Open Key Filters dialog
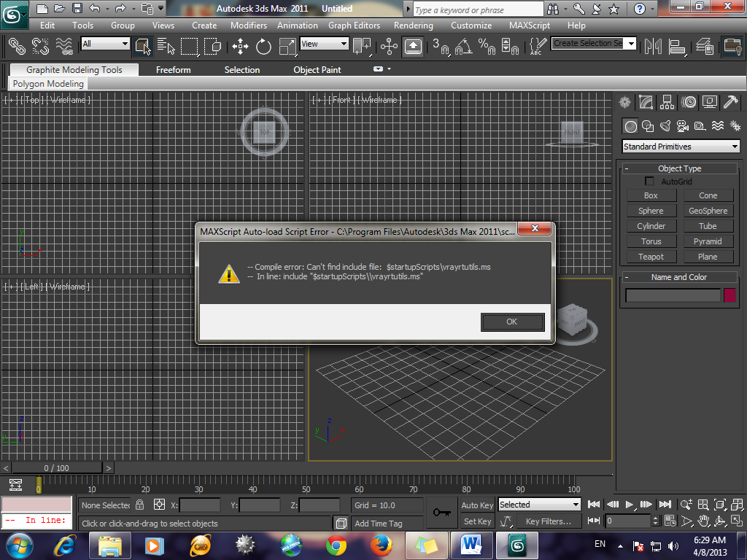The width and height of the screenshot is (747, 560). 549,521
